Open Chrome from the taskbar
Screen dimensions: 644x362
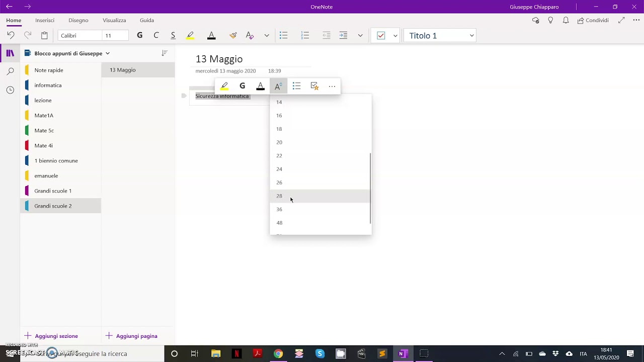[x=278, y=353]
